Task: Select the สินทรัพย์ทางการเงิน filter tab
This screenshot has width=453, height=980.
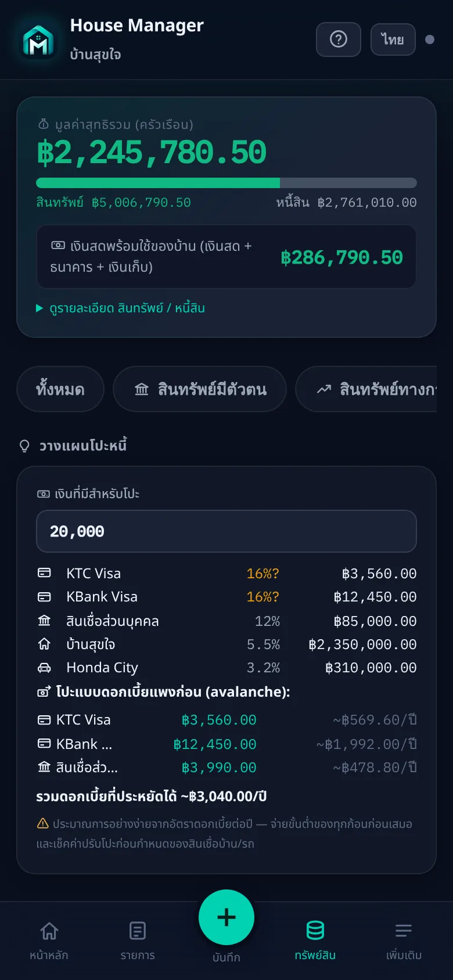Action: pyautogui.click(x=366, y=389)
